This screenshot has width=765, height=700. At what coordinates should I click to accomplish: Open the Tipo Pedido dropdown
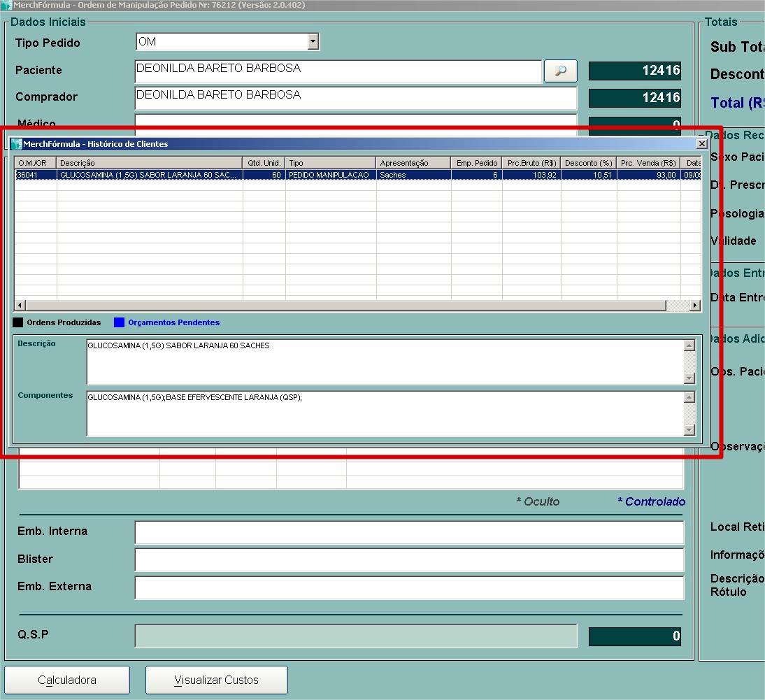tap(313, 42)
